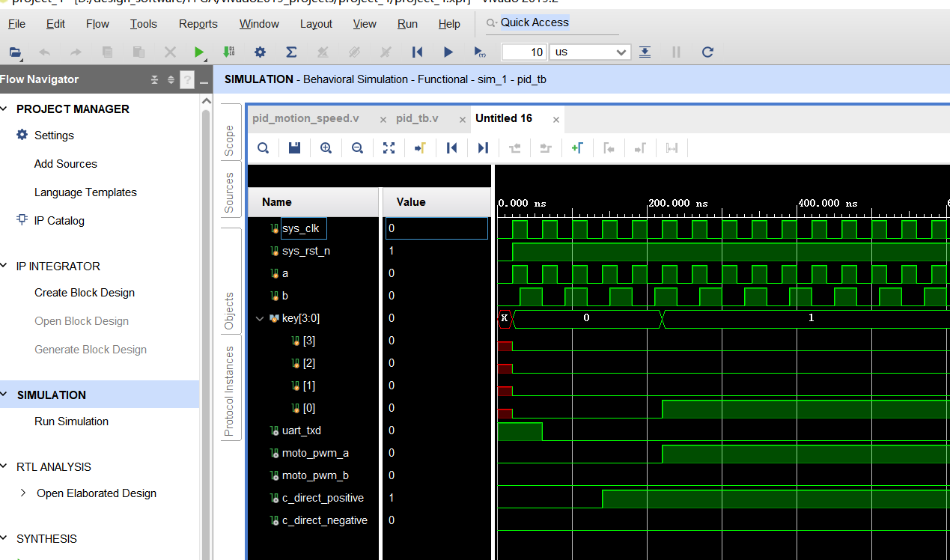Collapse the key[3:0] bus signal
Image resolution: width=950 pixels, height=560 pixels.
click(261, 318)
